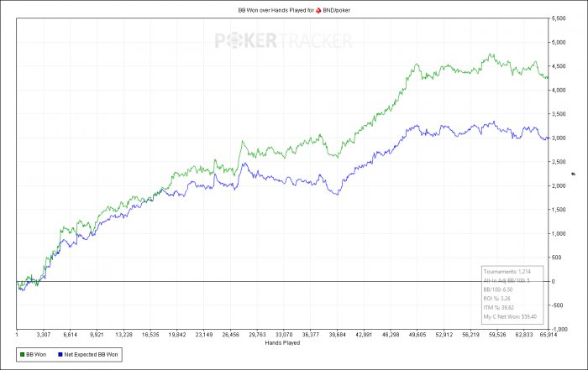Select the 'BB Won' legend label
Screen dimensions: 588x370
[x=36, y=354]
